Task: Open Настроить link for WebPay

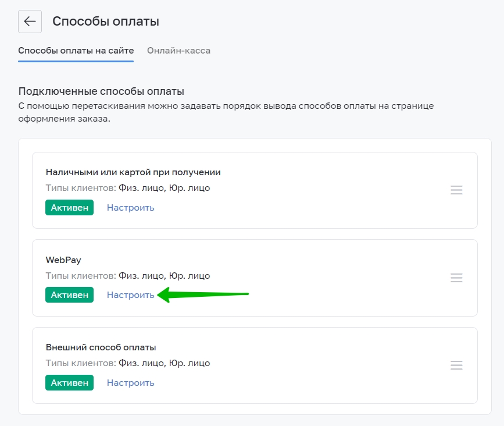Action: [x=130, y=295]
